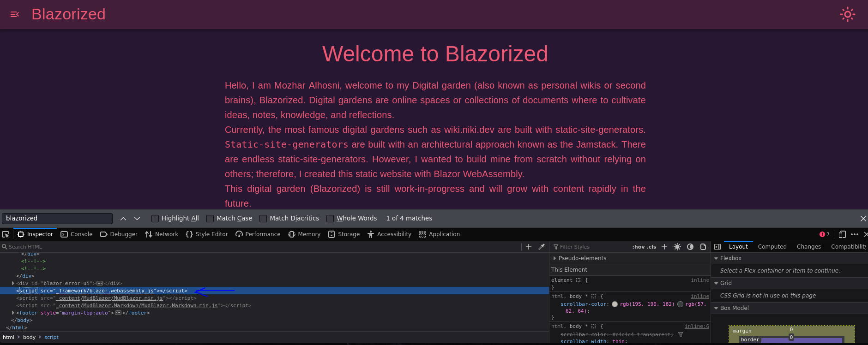
Task: Select html in the breadcrumb trail
Action: [x=8, y=337]
